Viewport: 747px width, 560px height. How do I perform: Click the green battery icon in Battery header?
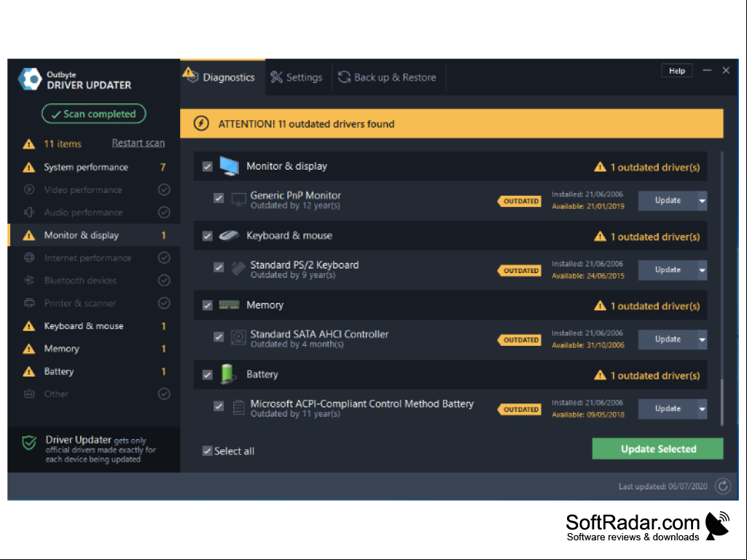[228, 374]
